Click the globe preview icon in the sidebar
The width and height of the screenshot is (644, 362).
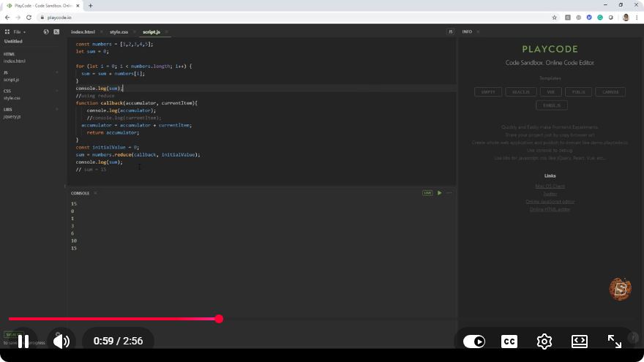point(46,31)
